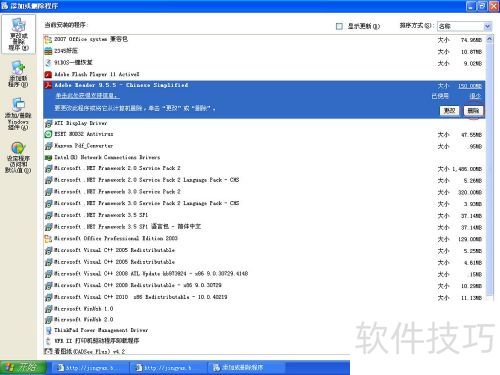Viewport: 500px width, 375px height.
Task: Select .NET Framework 2.0 SP2 Language Pack - CHS
Action: coord(264,180)
